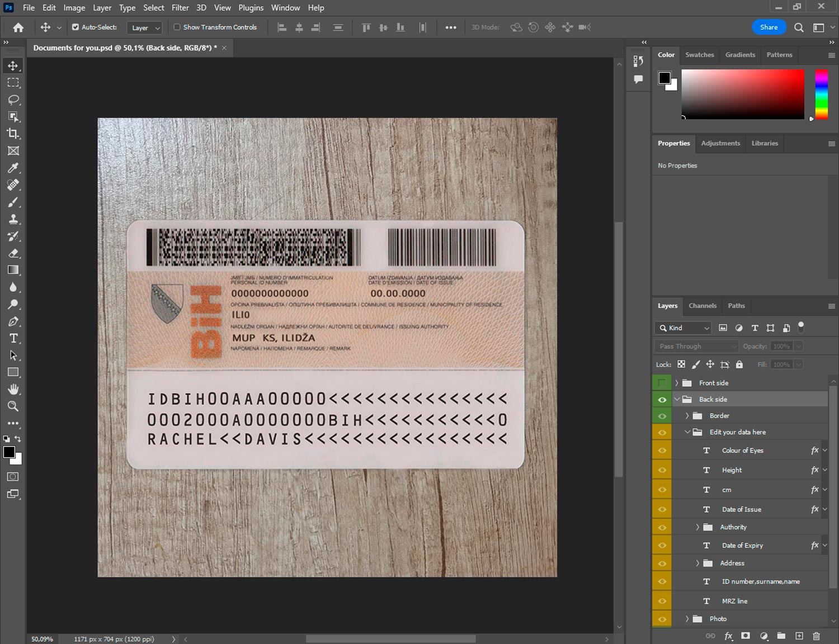Show the Front side group visibility
839x644 pixels.
(662, 383)
